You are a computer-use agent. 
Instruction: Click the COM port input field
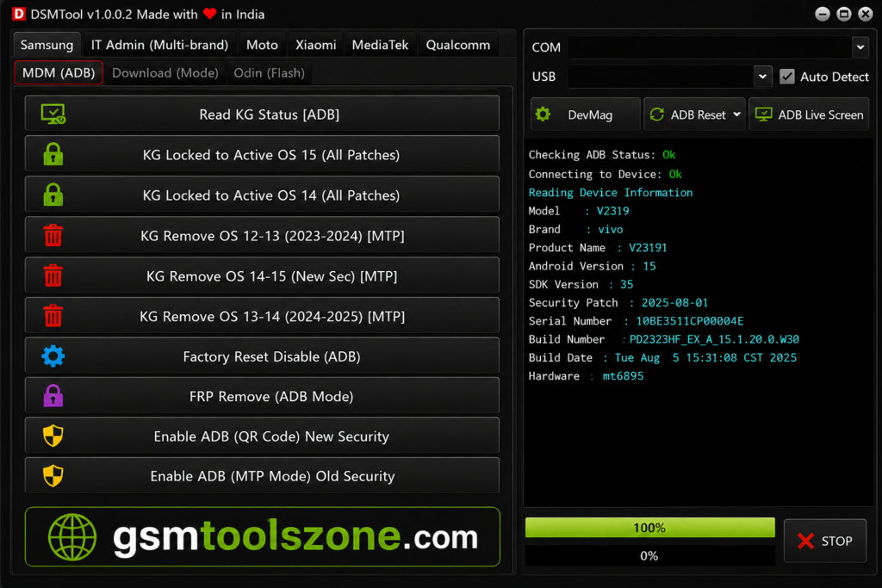710,47
